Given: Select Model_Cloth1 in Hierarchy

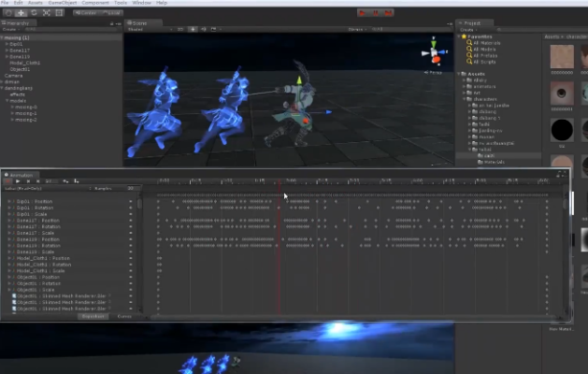Looking at the screenshot, I should [x=24, y=63].
